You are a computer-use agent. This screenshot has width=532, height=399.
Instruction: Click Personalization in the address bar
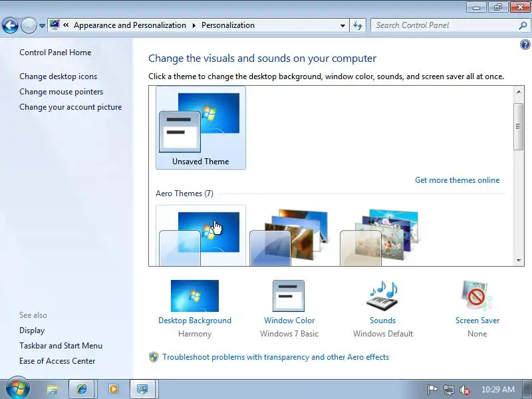click(x=228, y=25)
